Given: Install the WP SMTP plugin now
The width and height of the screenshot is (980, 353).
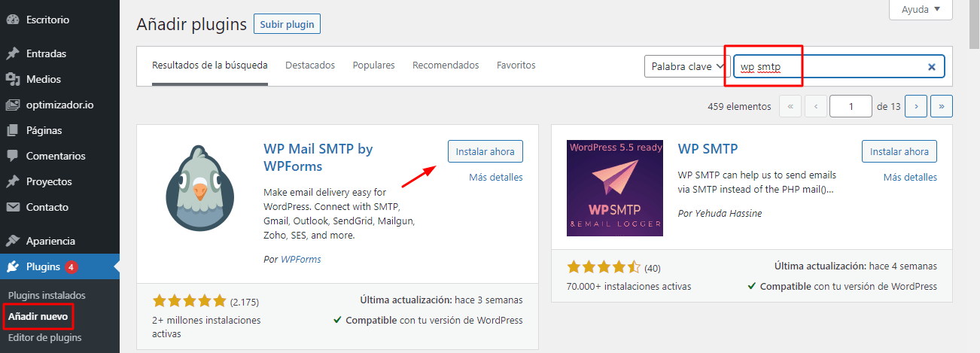Looking at the screenshot, I should pos(899,151).
